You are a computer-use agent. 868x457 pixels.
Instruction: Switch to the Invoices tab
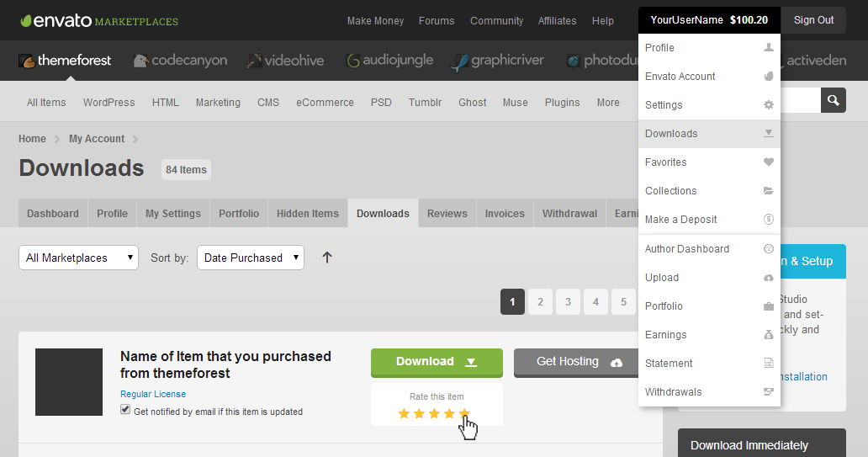click(505, 213)
